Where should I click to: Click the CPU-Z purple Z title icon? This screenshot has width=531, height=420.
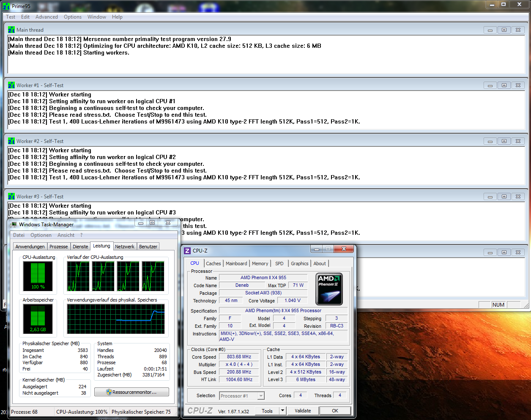(187, 251)
